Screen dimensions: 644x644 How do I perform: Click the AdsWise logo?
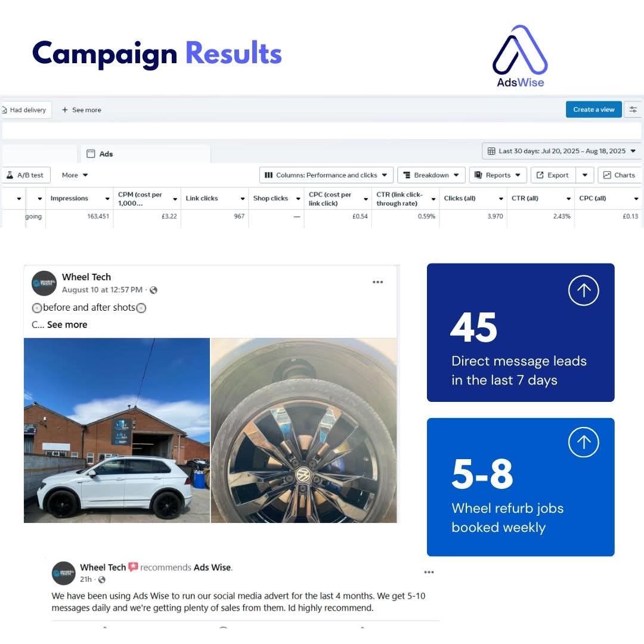(520, 56)
